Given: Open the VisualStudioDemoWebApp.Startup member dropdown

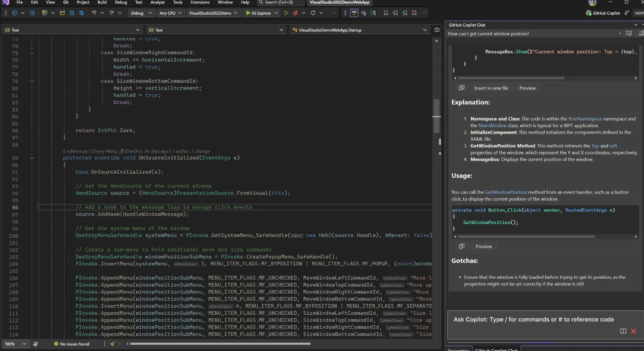Looking at the screenshot, I should point(360,30).
